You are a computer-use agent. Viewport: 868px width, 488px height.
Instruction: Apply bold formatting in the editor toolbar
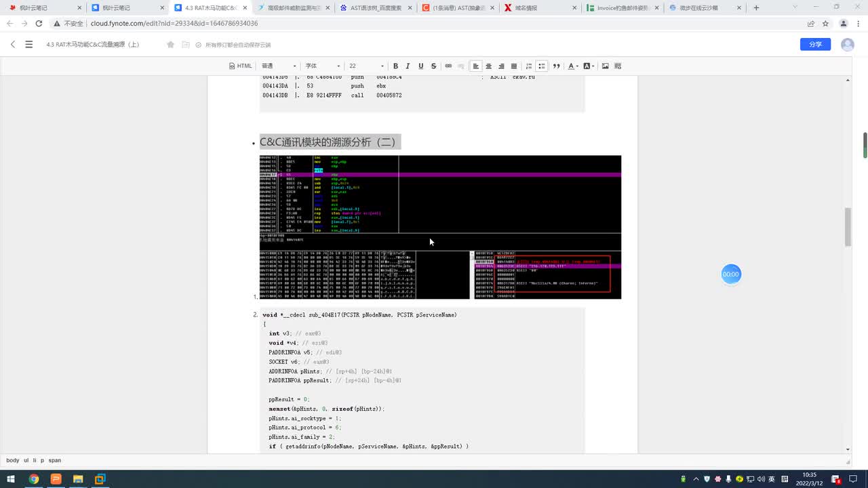(x=395, y=66)
